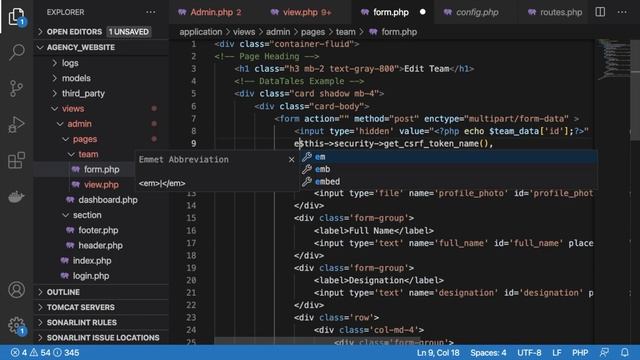Click the feedback icon in status bar

tap(604, 353)
